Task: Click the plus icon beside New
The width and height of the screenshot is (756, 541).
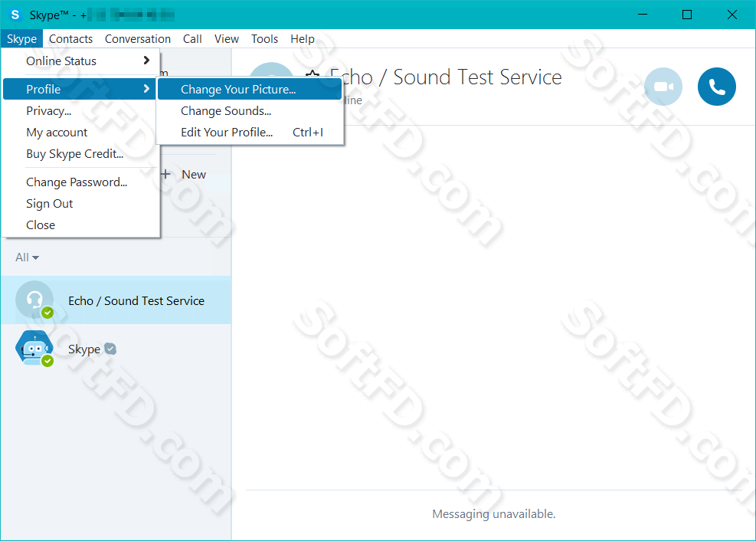Action: (165, 174)
